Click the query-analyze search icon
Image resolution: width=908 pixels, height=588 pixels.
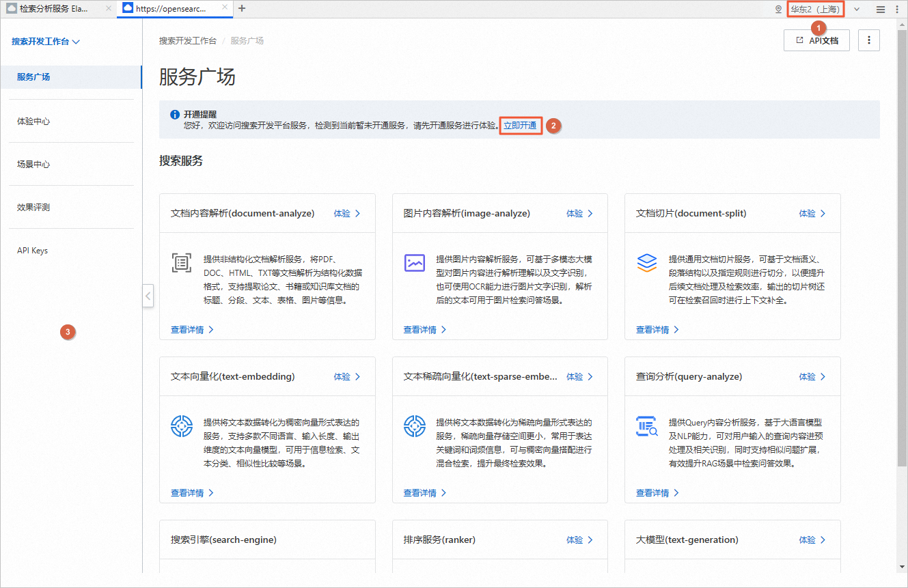(x=647, y=426)
